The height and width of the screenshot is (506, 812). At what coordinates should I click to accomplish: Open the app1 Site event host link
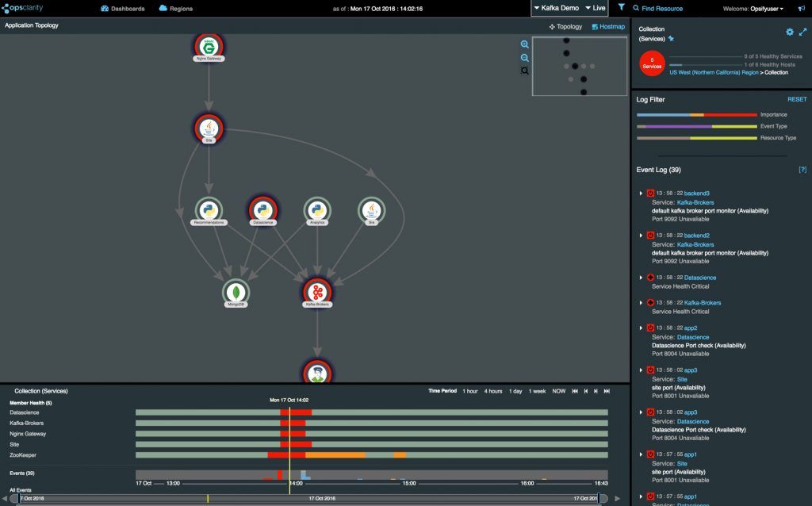coord(691,454)
